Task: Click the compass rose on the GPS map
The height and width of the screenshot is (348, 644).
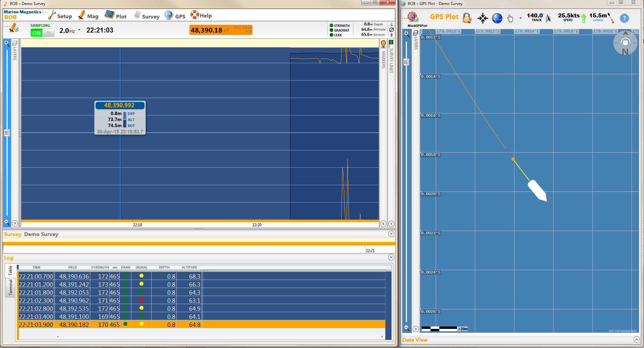Action: (x=625, y=43)
